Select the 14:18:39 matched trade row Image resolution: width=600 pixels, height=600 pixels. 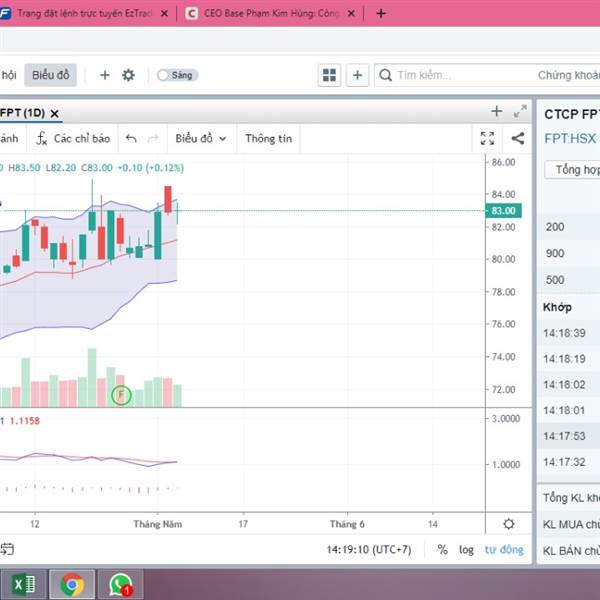[x=569, y=333]
